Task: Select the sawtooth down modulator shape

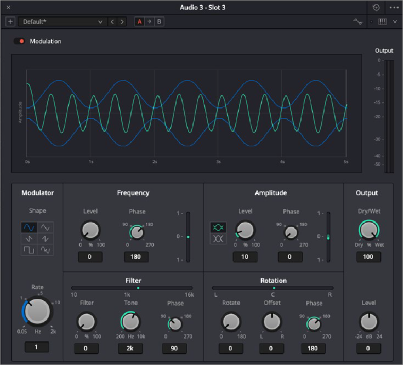Action: pyautogui.click(x=29, y=239)
